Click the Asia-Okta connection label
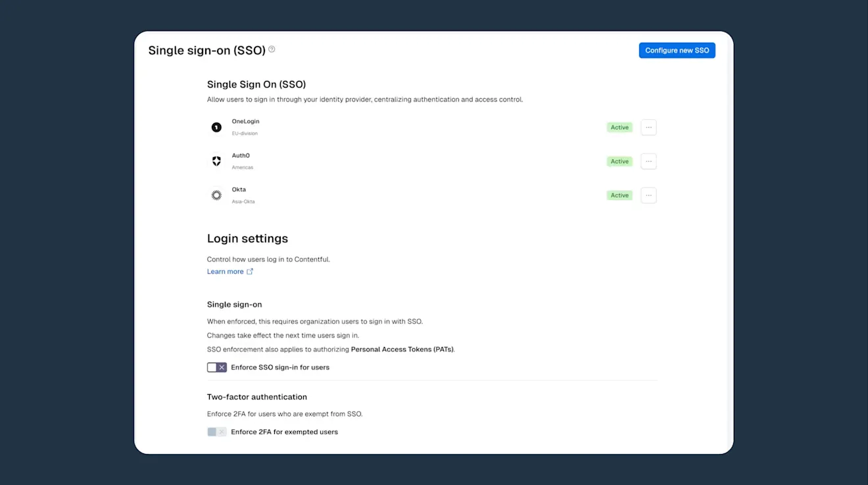This screenshot has width=868, height=485. click(243, 202)
